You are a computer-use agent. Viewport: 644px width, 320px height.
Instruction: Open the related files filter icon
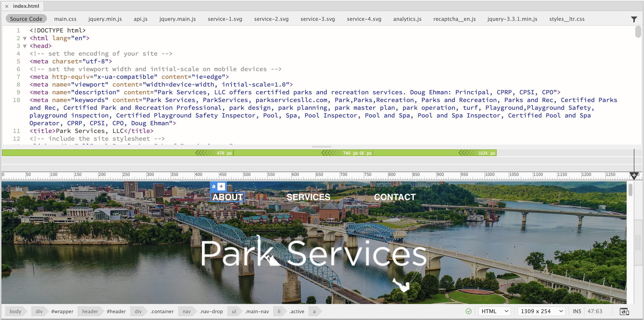(634, 19)
